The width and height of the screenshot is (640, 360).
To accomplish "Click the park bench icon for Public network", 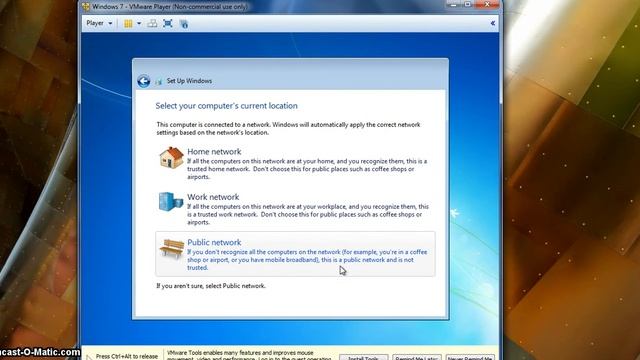I will (x=171, y=248).
